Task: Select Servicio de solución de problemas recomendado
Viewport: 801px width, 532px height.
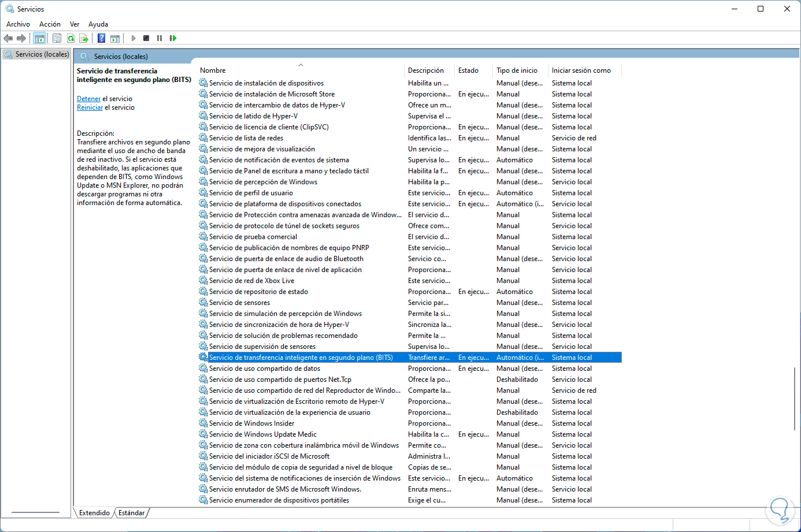Action: click(x=410, y=336)
